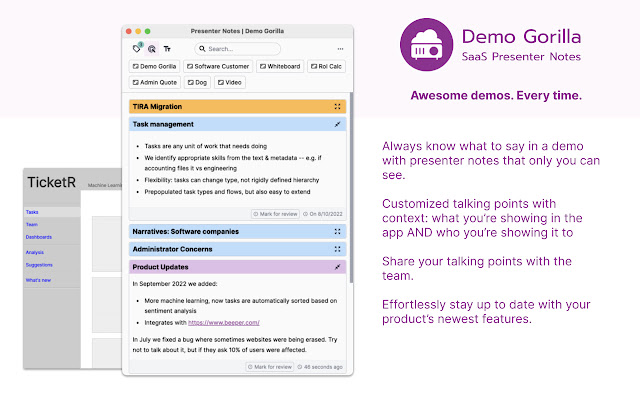Viewport: 640px width, 400px height.
Task: Change text size with Tr icon
Action: (x=167, y=49)
